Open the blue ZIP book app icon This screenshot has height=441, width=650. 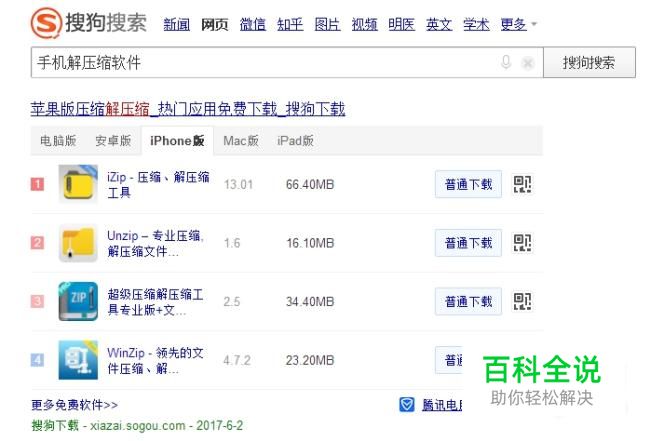pyautogui.click(x=78, y=301)
